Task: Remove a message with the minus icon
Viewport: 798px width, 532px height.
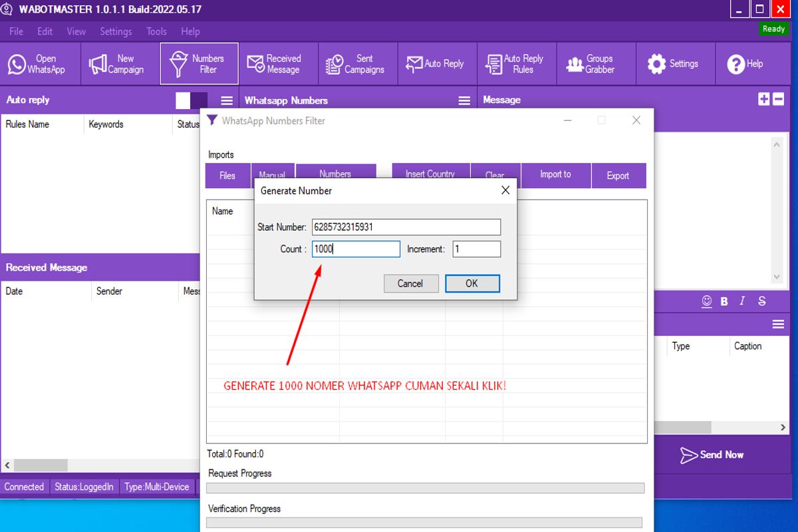Action: click(778, 99)
